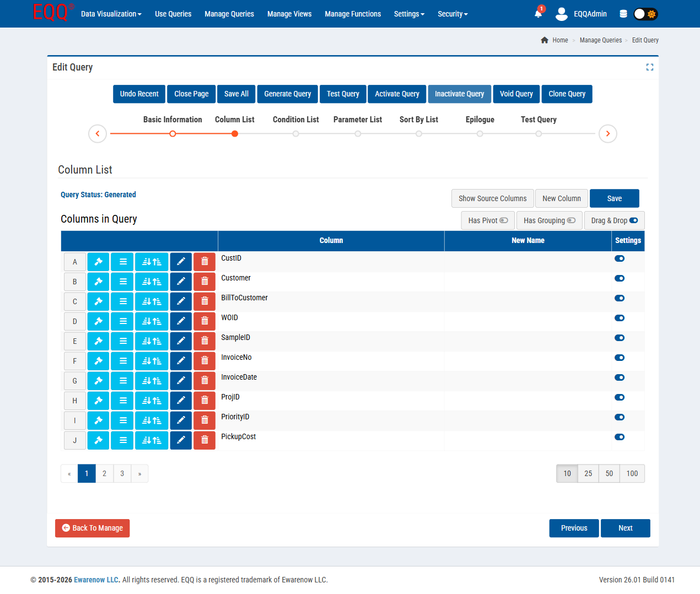Show 100 rows per page
This screenshot has height=594, width=700.
[x=632, y=473]
